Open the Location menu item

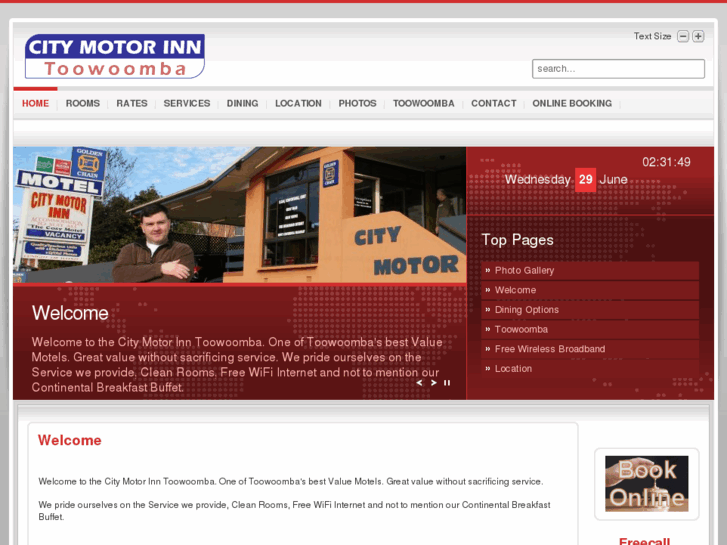(x=298, y=103)
